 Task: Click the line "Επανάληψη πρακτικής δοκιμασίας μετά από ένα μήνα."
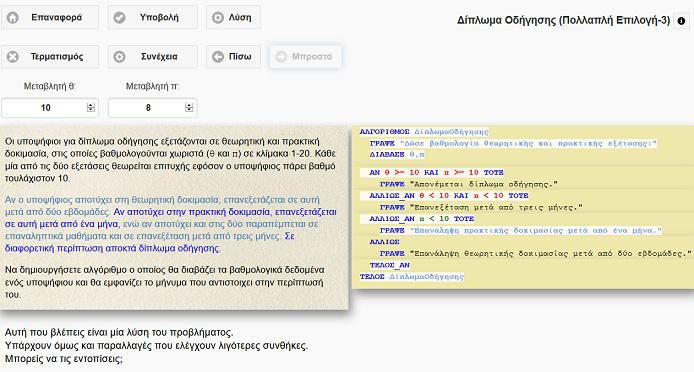521,230
